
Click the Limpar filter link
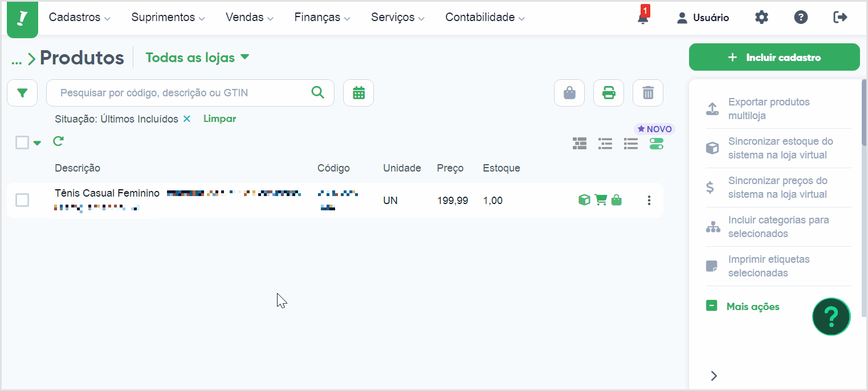click(219, 119)
